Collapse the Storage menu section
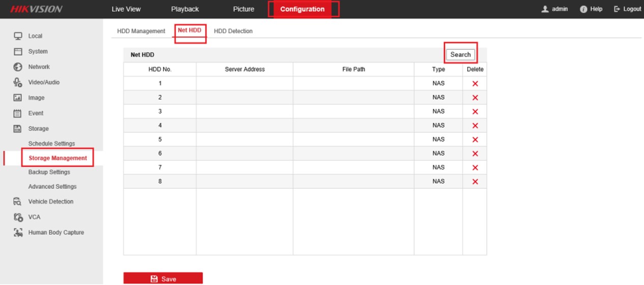644x285 pixels. coord(38,129)
